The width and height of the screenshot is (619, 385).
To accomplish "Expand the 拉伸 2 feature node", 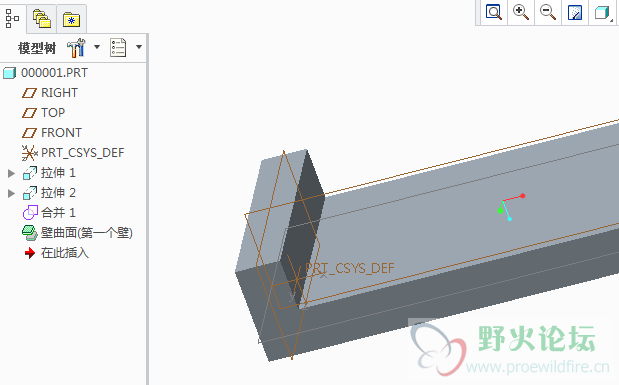I will click(11, 193).
